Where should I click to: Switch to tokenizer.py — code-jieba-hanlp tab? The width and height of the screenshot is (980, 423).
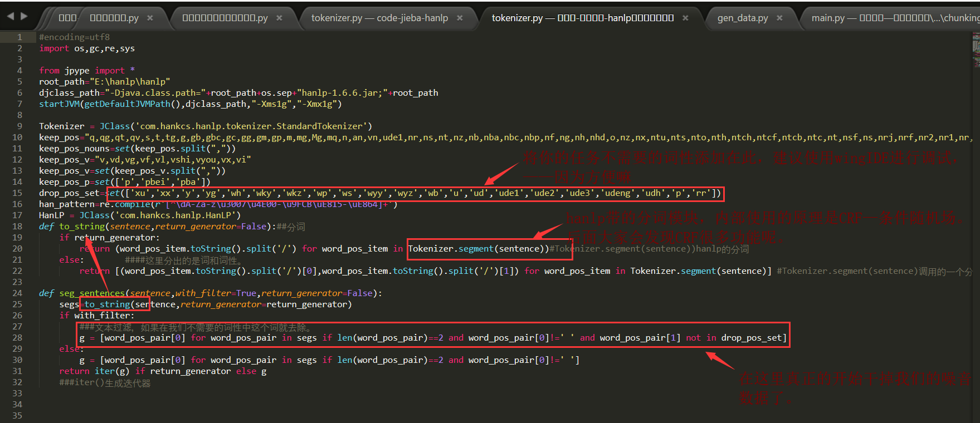point(379,18)
